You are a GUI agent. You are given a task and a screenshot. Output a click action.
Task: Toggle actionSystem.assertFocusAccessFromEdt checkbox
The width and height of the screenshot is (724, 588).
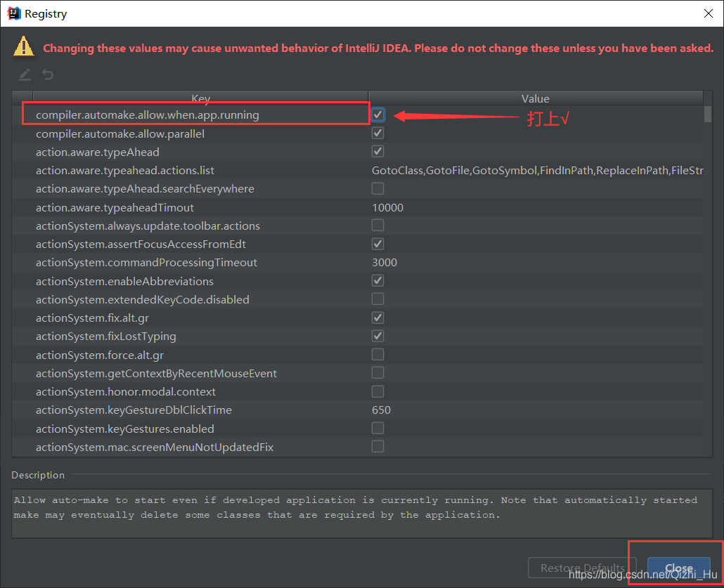[377, 244]
